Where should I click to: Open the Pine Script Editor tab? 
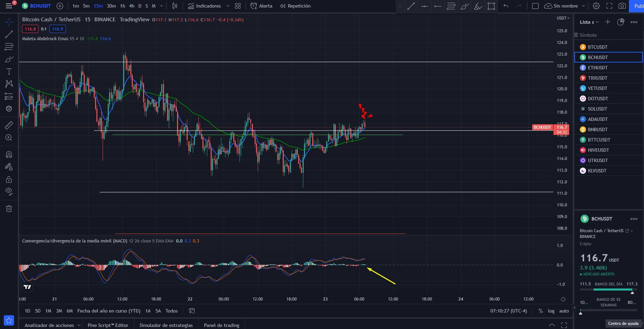(x=108, y=325)
